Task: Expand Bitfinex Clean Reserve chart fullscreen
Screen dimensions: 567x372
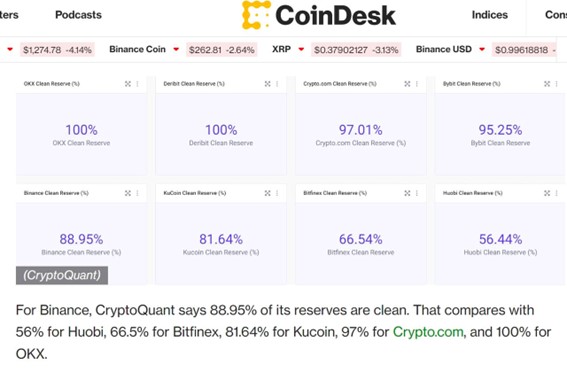Action: coord(407,193)
